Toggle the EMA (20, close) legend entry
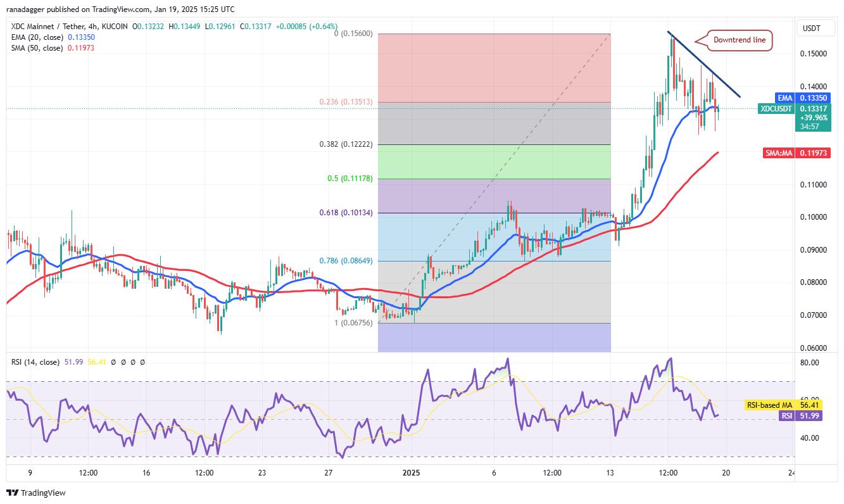The height and width of the screenshot is (504, 844). (38, 37)
